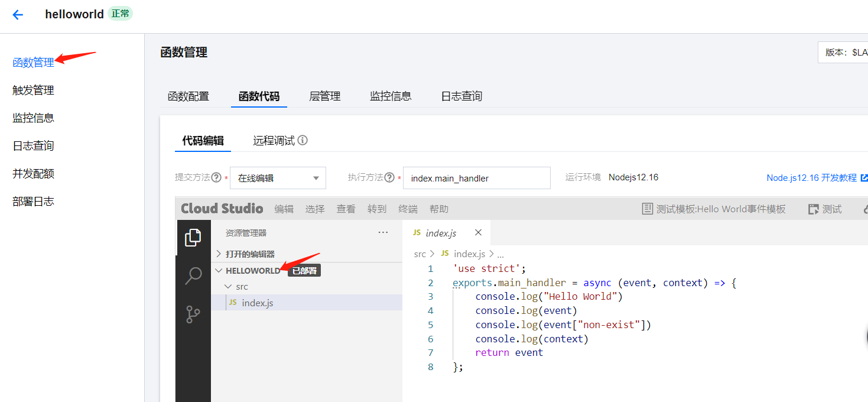The height and width of the screenshot is (402, 868).
Task: Click the 正常 status badge
Action: 121,13
